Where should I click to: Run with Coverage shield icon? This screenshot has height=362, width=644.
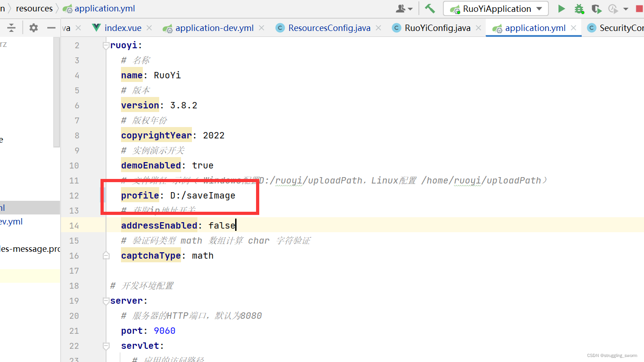tap(596, 9)
